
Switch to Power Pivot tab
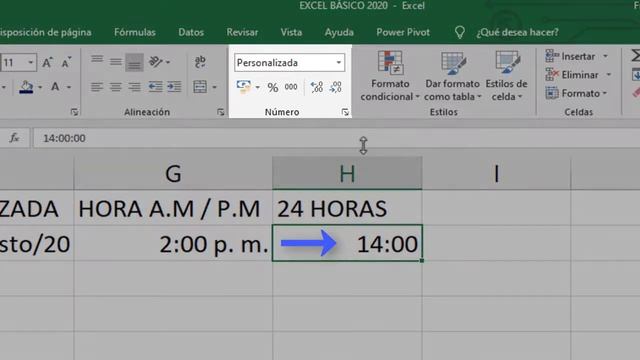coord(403,32)
